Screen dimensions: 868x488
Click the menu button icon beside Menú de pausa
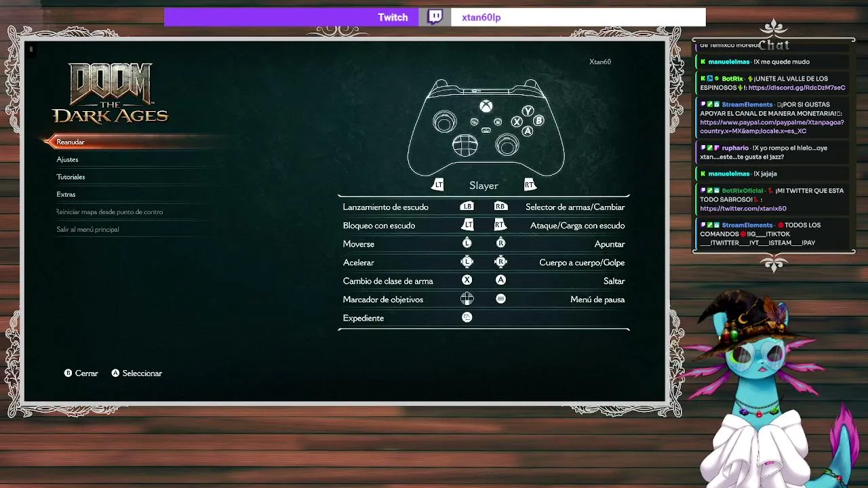(x=500, y=299)
